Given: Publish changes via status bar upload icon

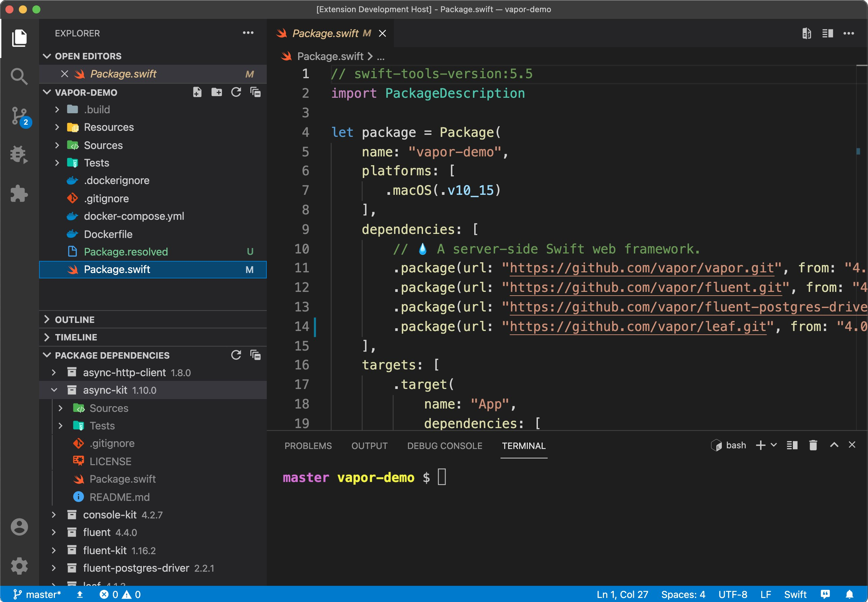Looking at the screenshot, I should click(x=79, y=595).
